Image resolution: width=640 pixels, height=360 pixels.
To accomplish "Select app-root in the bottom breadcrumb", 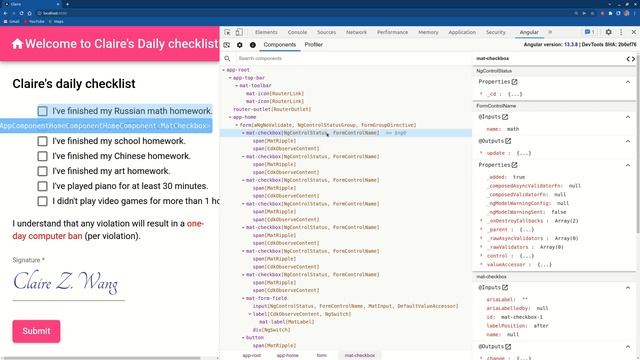I will coord(252,356).
